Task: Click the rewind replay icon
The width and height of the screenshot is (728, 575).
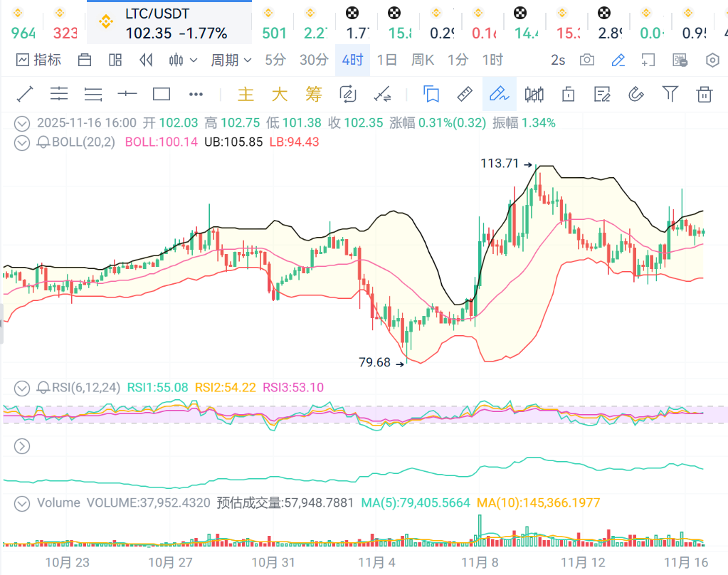Action: pos(146,60)
